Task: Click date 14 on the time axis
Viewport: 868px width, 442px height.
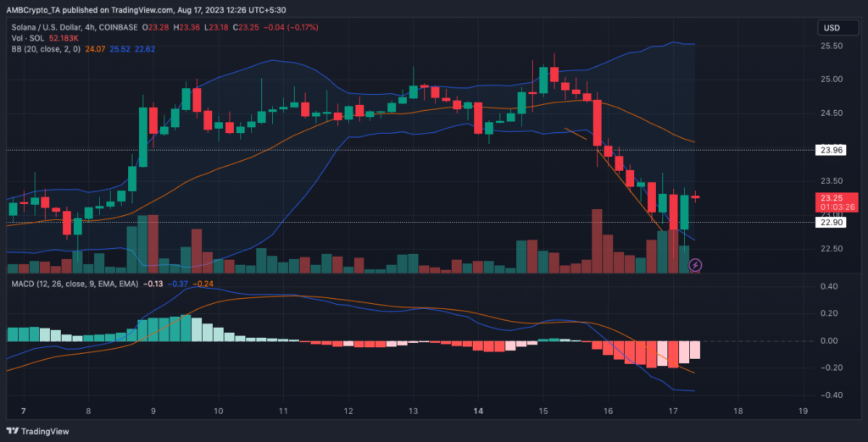Action: coord(478,411)
